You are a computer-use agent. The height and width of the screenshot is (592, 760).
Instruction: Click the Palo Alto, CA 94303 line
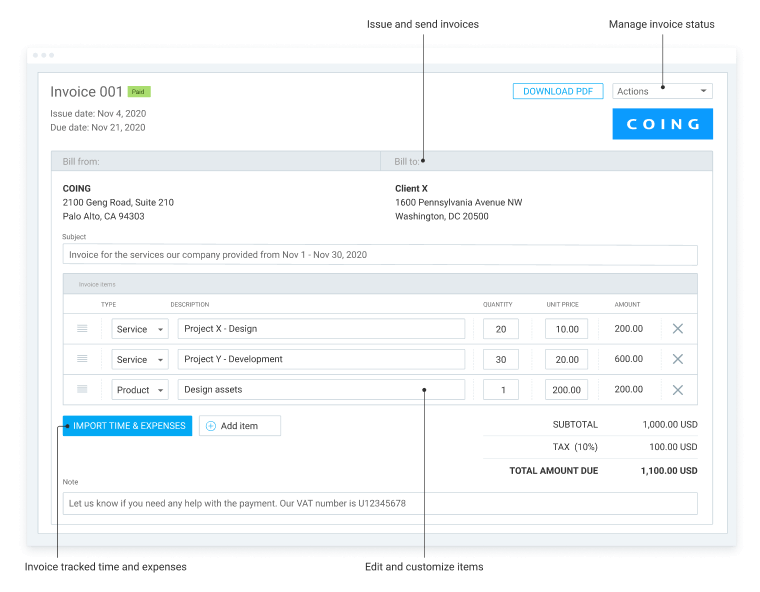(103, 216)
